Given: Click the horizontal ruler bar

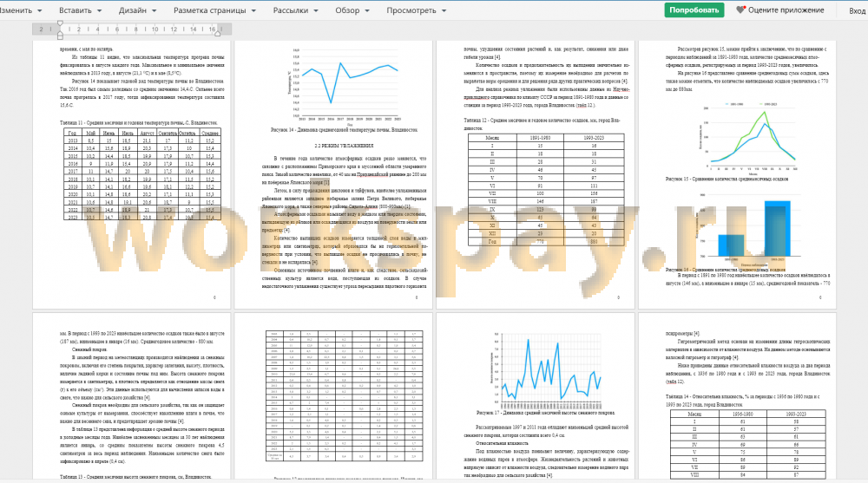Looking at the screenshot, I should tap(132, 29).
